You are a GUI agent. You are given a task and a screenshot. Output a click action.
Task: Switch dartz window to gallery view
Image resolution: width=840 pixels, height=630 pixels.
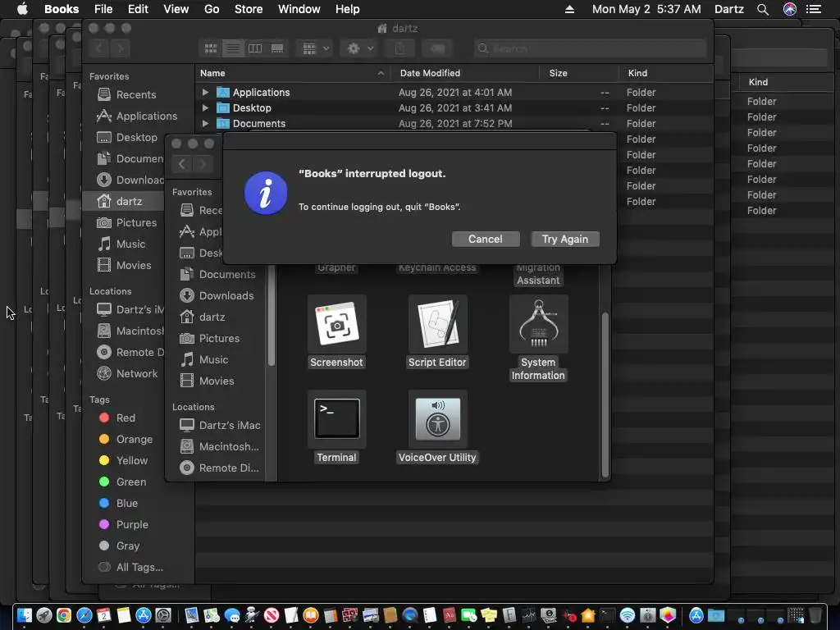277,48
